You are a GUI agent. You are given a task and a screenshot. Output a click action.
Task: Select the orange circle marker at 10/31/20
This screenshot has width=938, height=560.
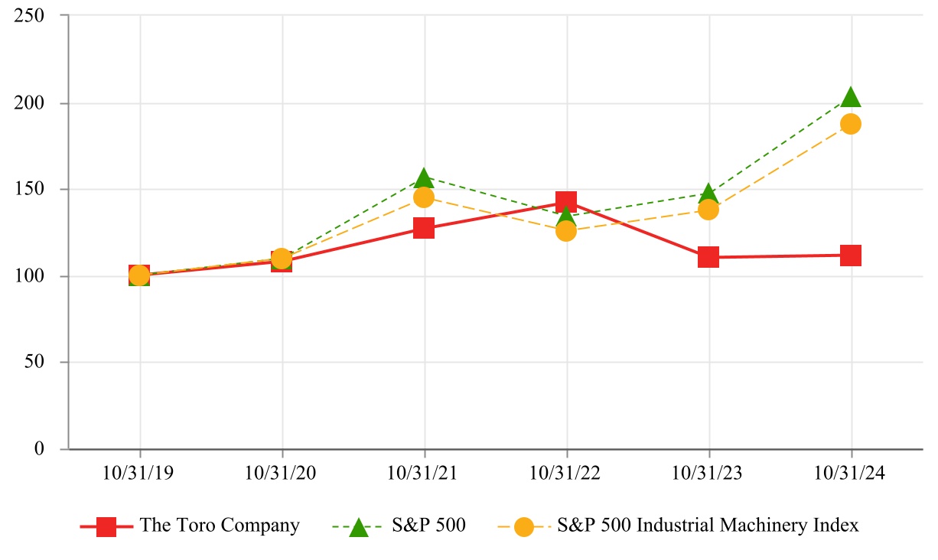point(282,258)
